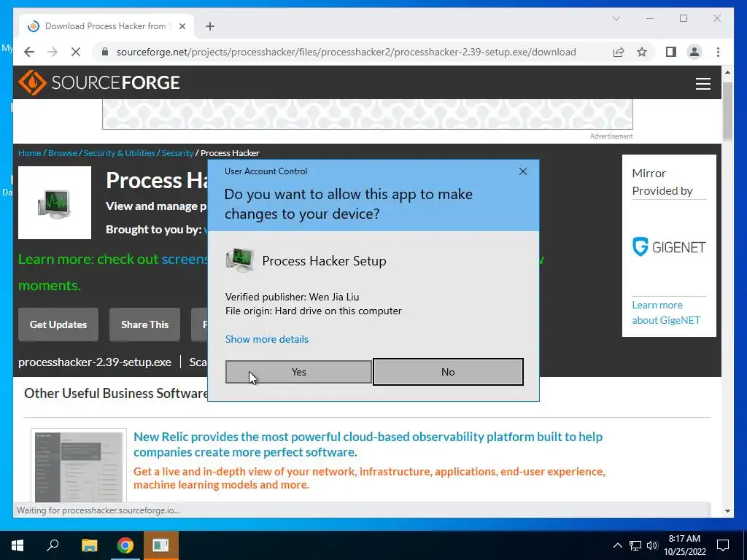Click the network tray icon
Screen dimensions: 747x560
coord(635,545)
